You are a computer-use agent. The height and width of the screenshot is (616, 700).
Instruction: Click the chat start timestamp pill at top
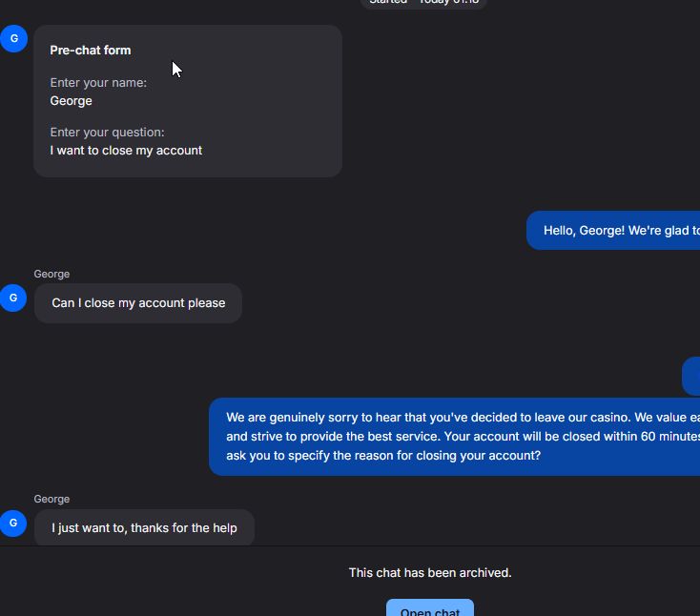(x=424, y=3)
